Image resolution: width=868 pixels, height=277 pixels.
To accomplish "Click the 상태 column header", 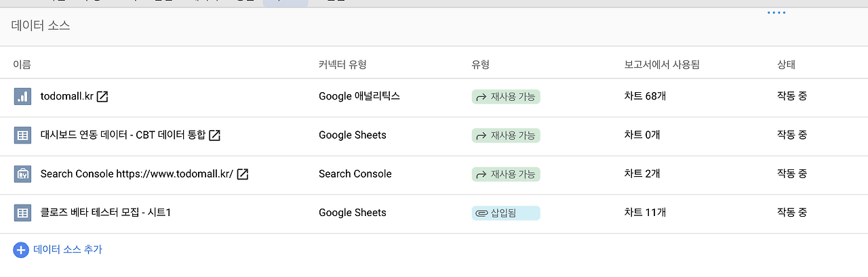I will (x=786, y=65).
